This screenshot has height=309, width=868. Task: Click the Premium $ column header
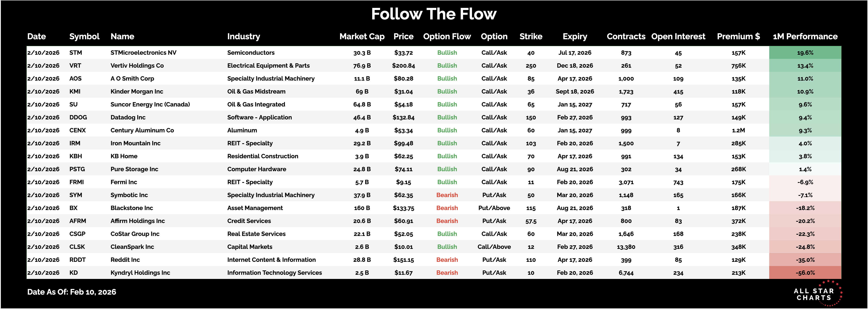(738, 36)
